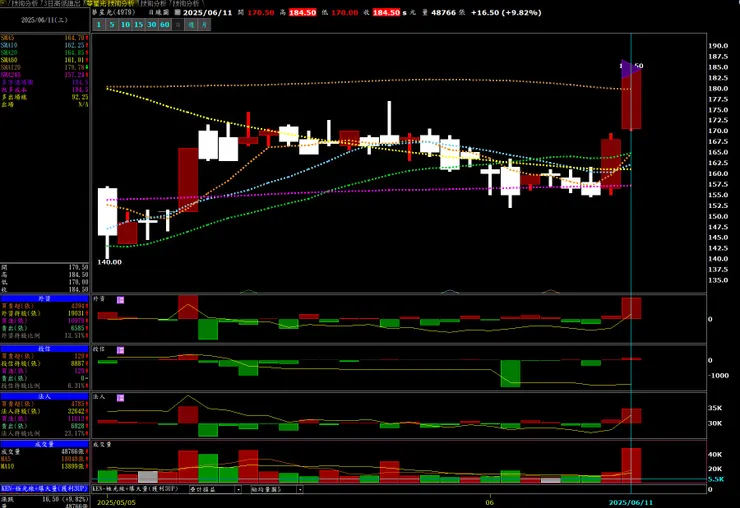Click the blue KEN-極光線+爆大量 panel header
The image size is (740, 508).
tap(44, 489)
